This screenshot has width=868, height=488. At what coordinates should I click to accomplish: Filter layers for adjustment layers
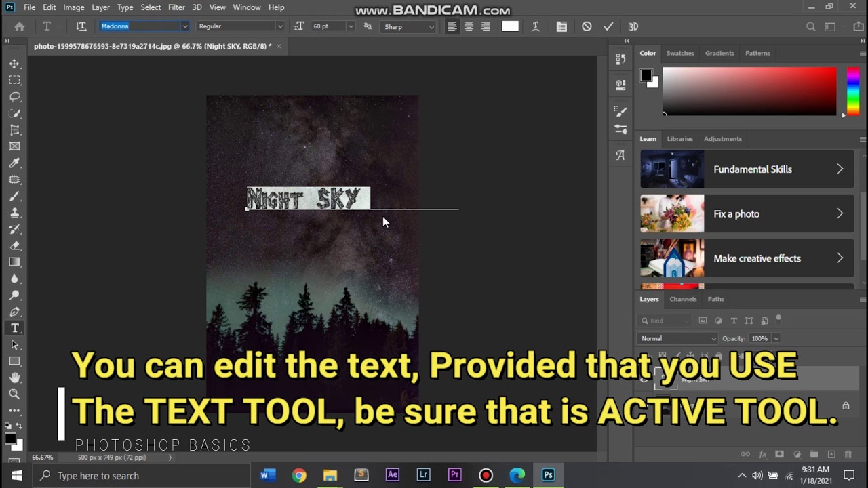718,321
